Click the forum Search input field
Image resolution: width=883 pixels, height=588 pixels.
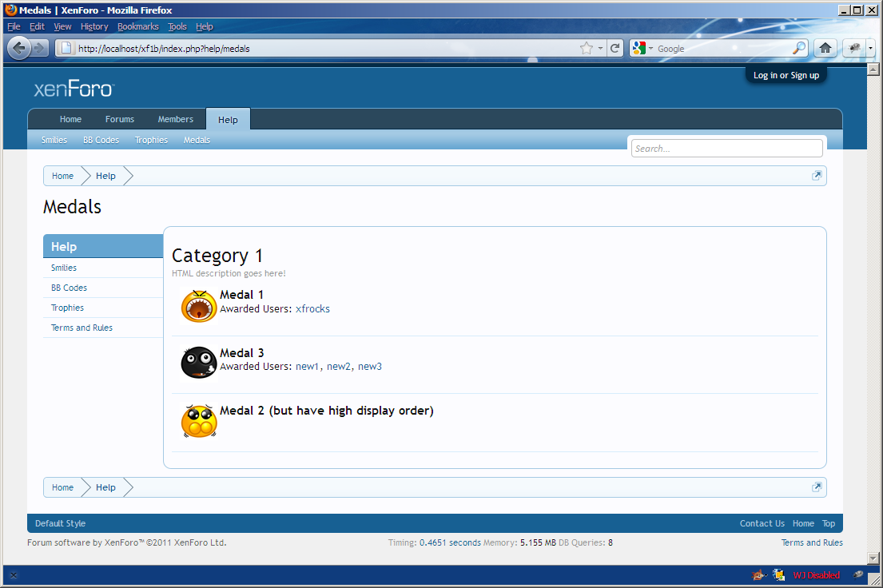click(x=726, y=149)
